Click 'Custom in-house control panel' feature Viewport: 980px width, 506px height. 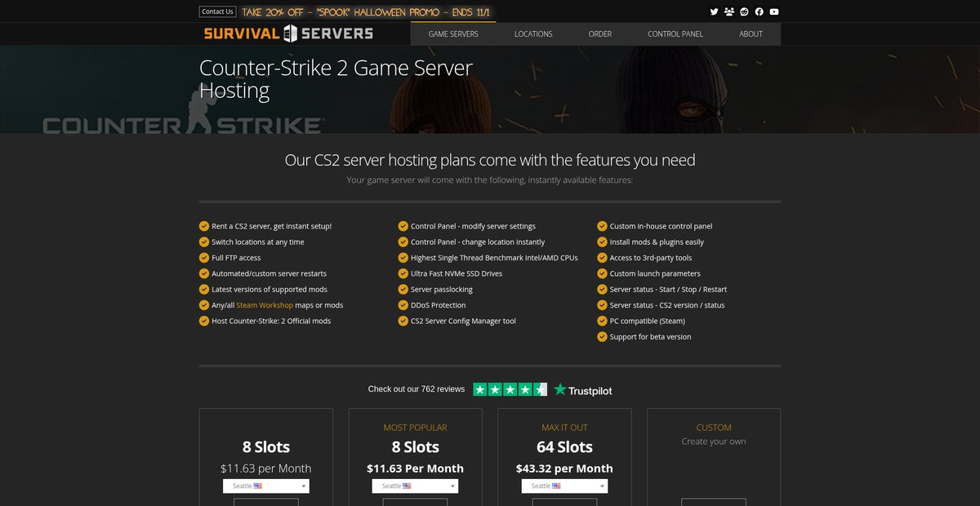pyautogui.click(x=661, y=226)
